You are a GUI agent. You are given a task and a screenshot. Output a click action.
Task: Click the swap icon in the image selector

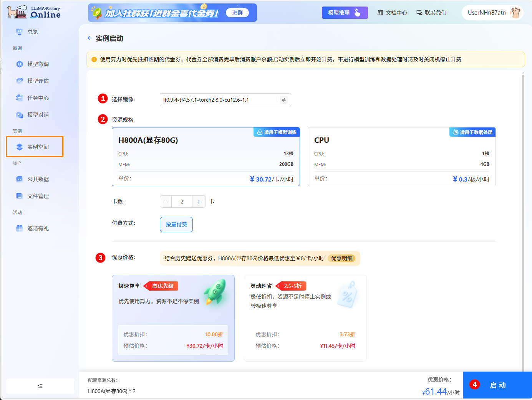tap(283, 99)
